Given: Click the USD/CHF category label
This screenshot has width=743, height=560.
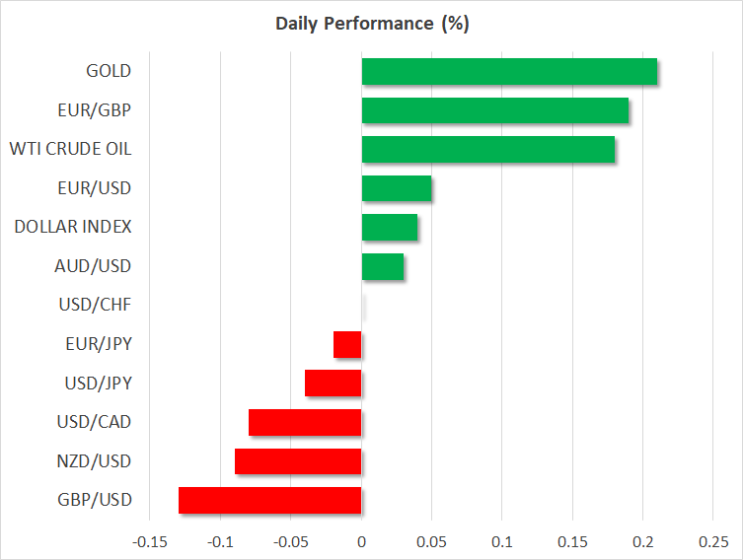Looking at the screenshot, I should tap(96, 305).
